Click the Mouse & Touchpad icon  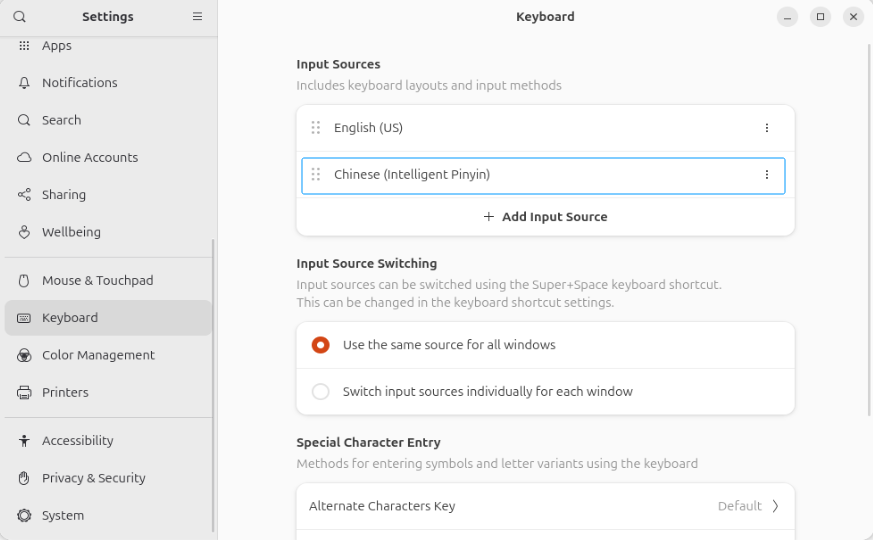pos(24,281)
